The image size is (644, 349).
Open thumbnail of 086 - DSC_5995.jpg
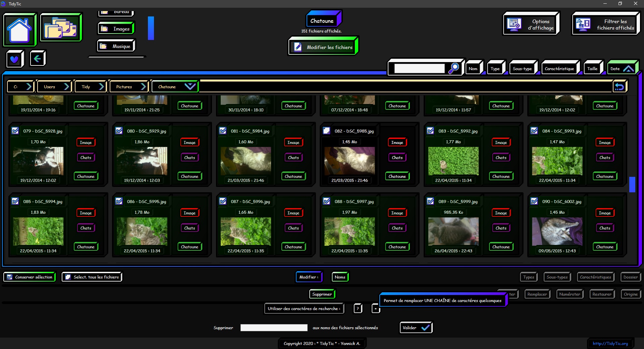point(142,231)
